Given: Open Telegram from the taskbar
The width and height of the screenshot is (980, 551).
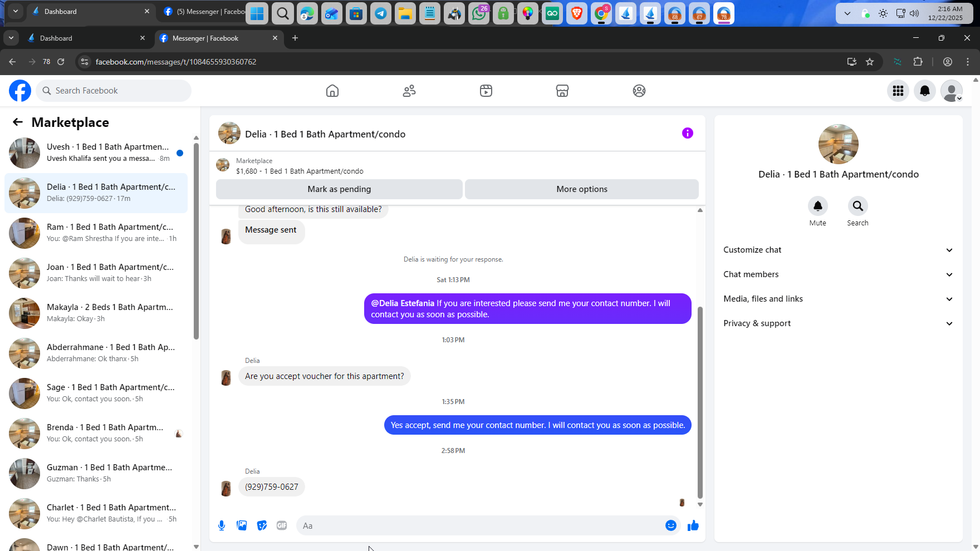Looking at the screenshot, I should 381,13.
